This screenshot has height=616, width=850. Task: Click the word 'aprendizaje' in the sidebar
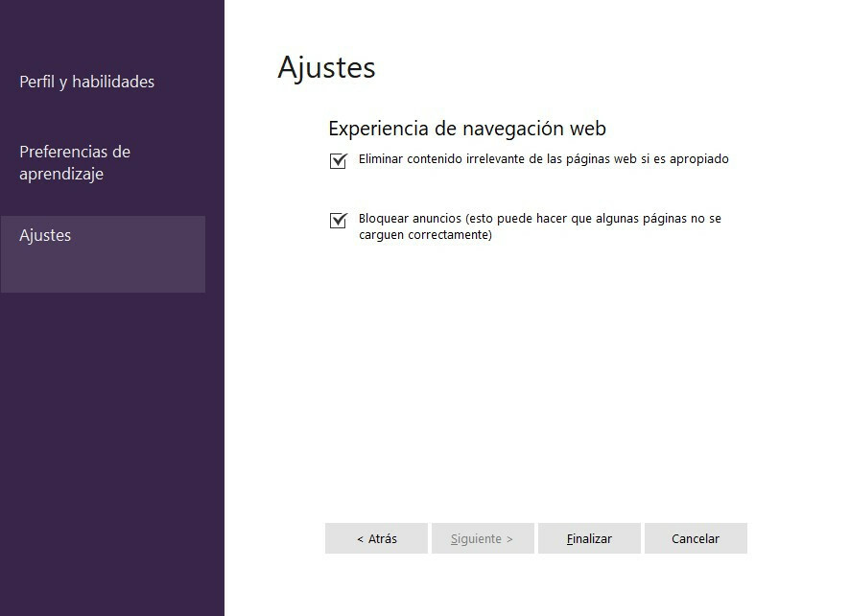coord(60,175)
